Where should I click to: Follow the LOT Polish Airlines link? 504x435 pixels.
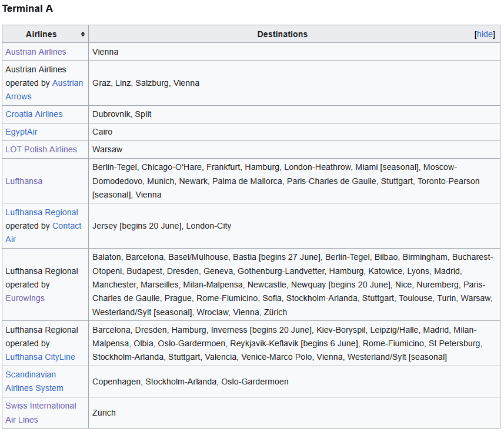pos(41,149)
